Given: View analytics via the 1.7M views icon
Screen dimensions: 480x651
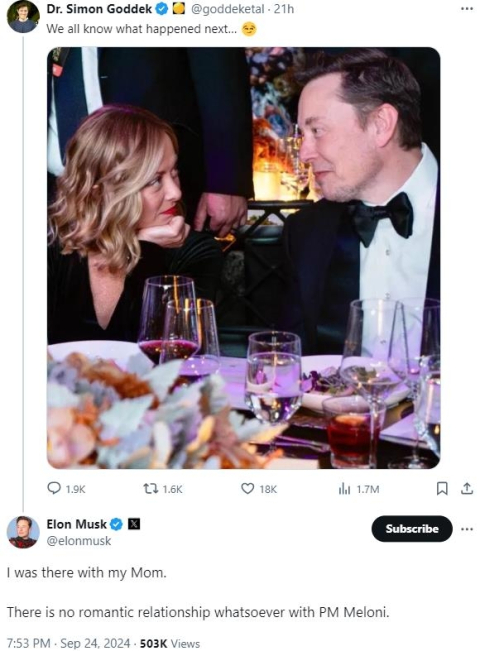Looking at the screenshot, I should click(344, 489).
